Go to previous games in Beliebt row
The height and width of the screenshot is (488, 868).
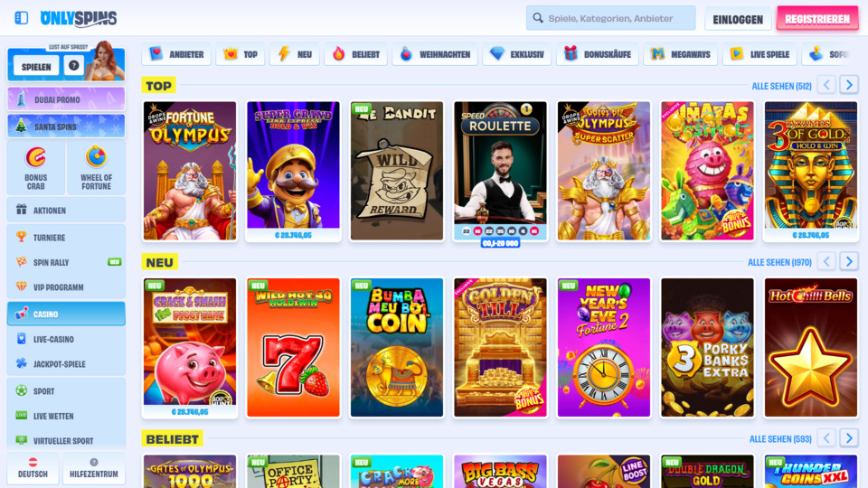pos(826,438)
